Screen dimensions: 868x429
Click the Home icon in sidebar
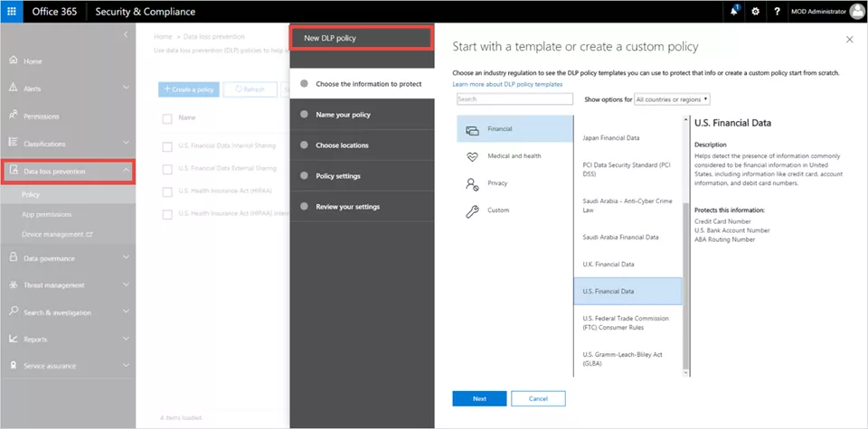[x=14, y=61]
